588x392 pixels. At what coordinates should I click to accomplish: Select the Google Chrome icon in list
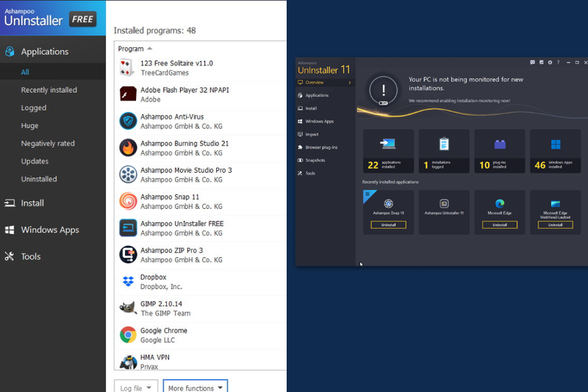click(x=128, y=335)
